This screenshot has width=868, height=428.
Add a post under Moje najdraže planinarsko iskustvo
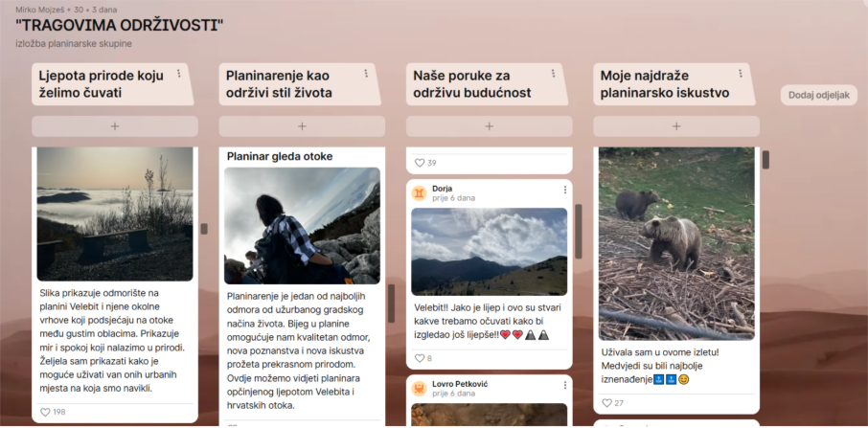pos(676,126)
